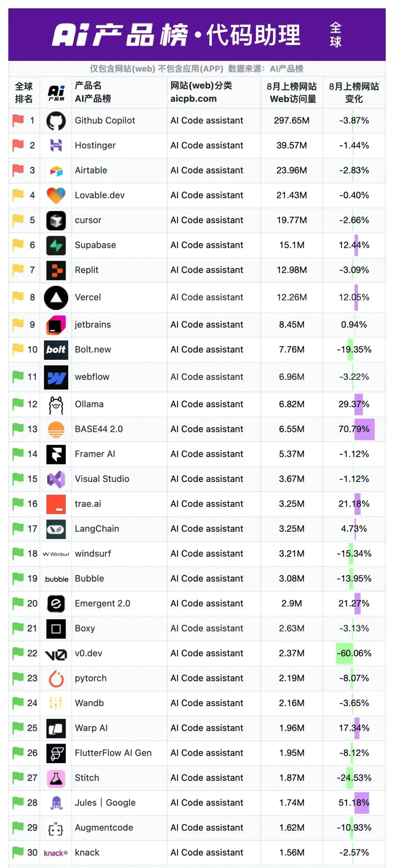Click the Vercel triangle logo
This screenshot has height=868, width=394.
click(56, 297)
